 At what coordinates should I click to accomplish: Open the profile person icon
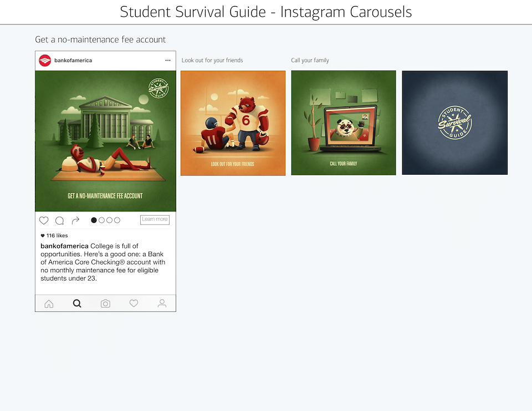162,303
